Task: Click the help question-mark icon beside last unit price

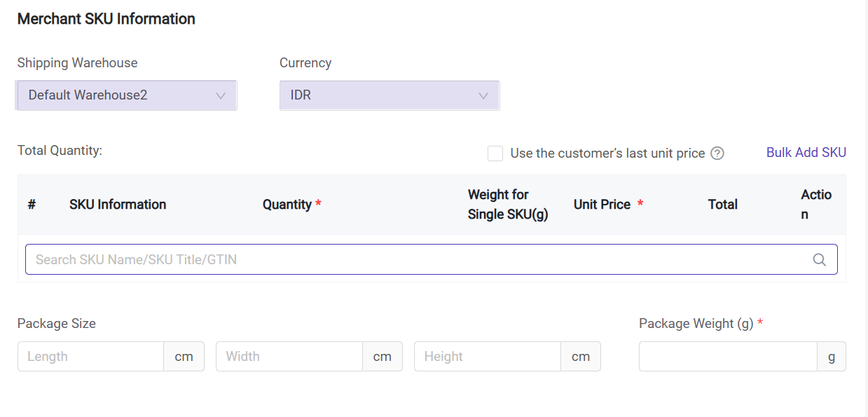Action: click(717, 153)
